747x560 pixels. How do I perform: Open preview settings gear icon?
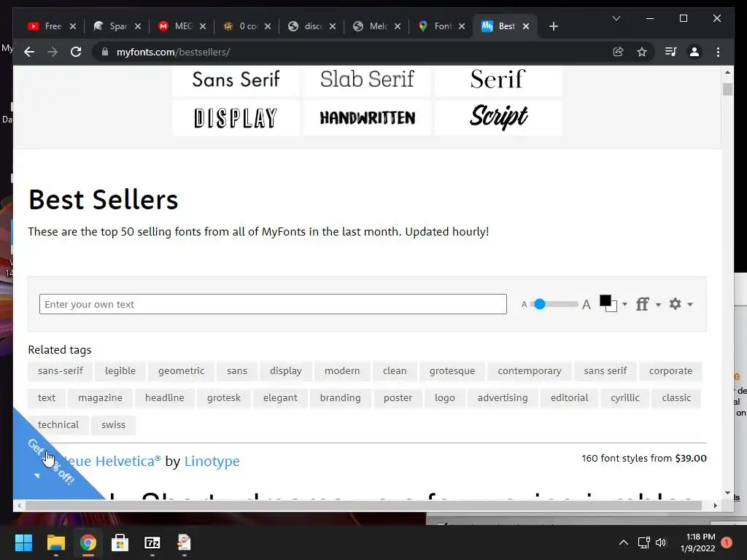[675, 304]
